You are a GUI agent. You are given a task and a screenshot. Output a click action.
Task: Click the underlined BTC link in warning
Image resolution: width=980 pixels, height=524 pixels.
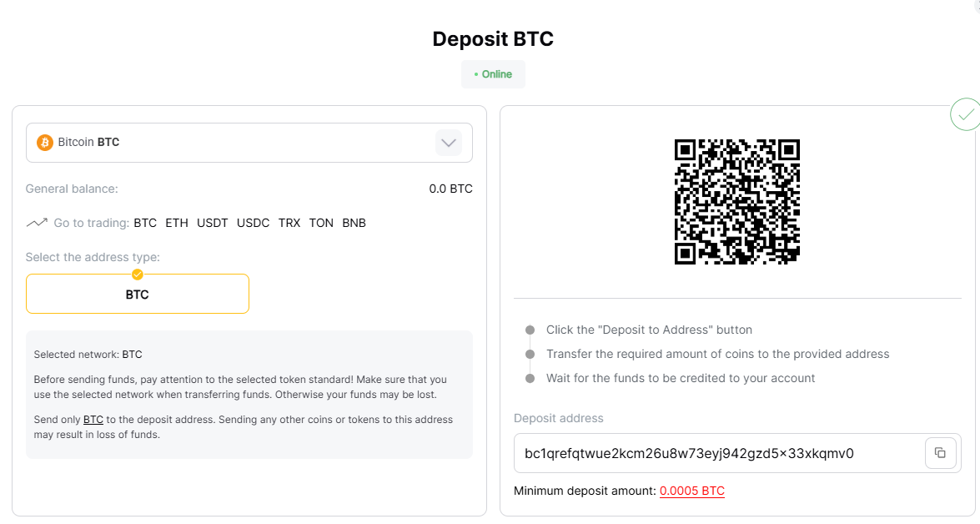(x=93, y=420)
